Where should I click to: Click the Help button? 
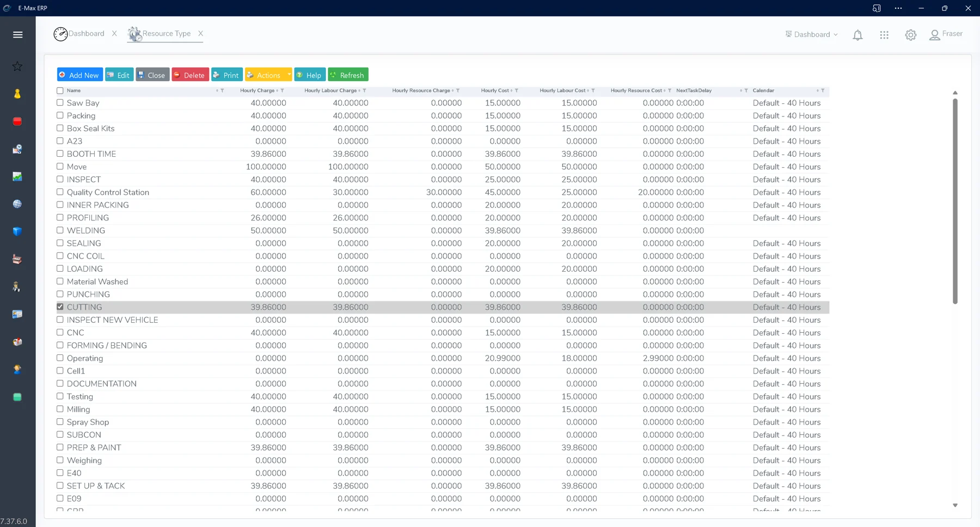point(310,75)
